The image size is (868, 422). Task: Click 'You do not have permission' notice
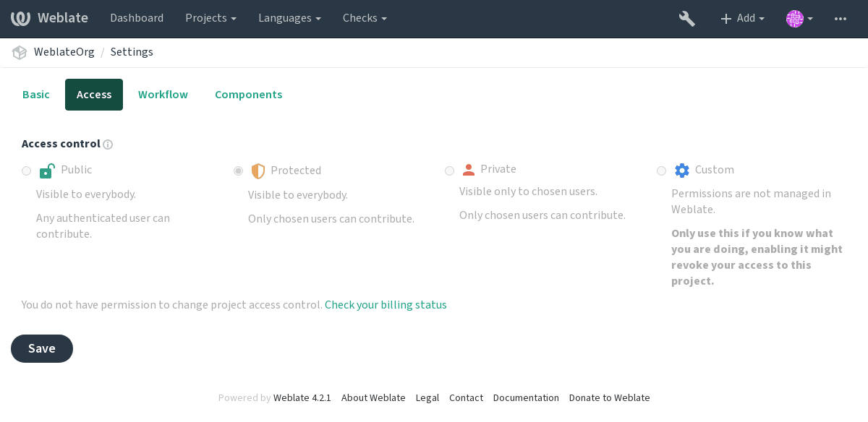pyautogui.click(x=171, y=305)
